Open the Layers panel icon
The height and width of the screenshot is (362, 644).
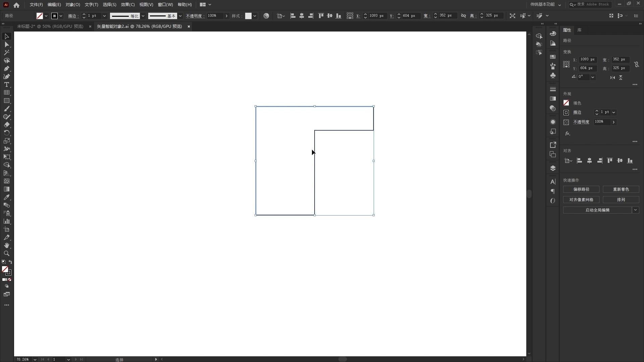click(x=553, y=168)
